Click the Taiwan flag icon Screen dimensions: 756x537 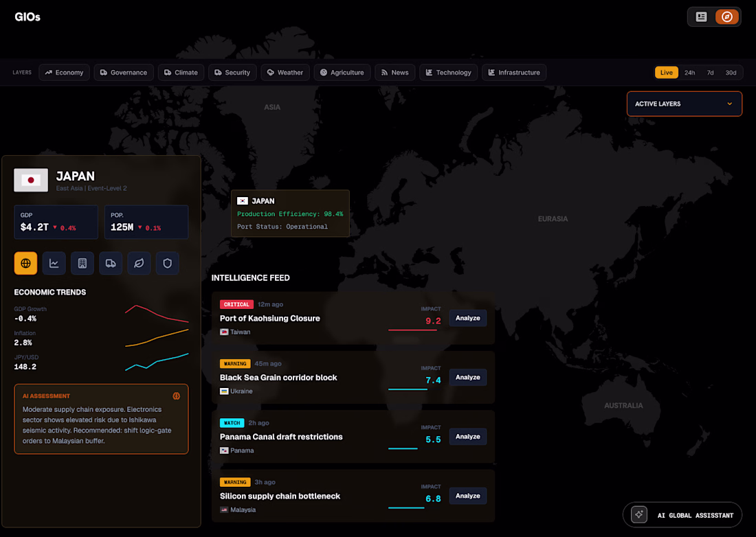click(x=224, y=332)
